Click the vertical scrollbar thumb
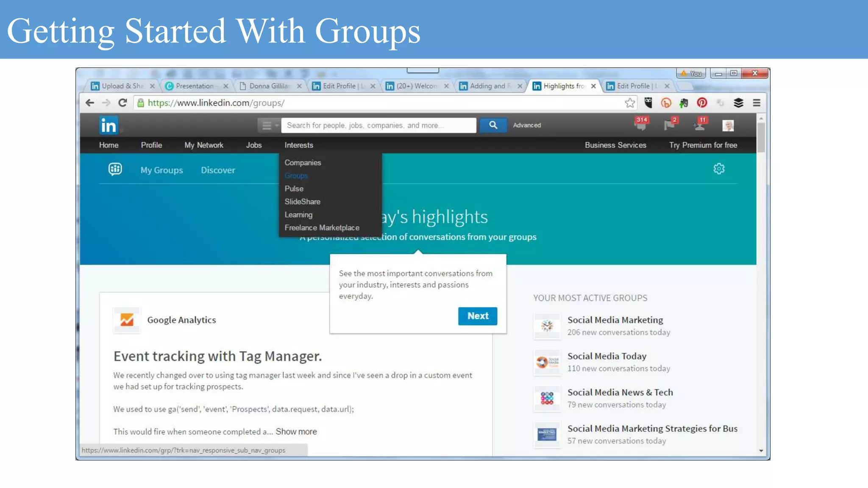The width and height of the screenshot is (868, 488). [x=761, y=137]
